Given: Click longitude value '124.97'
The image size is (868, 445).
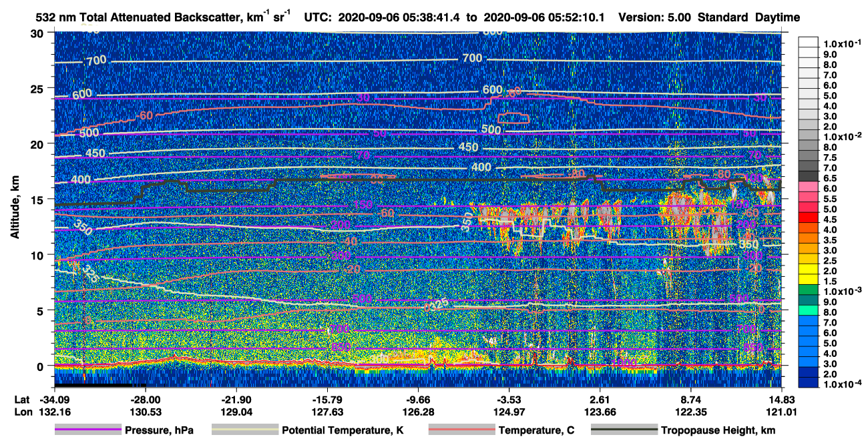Looking at the screenshot, I should click(509, 412).
